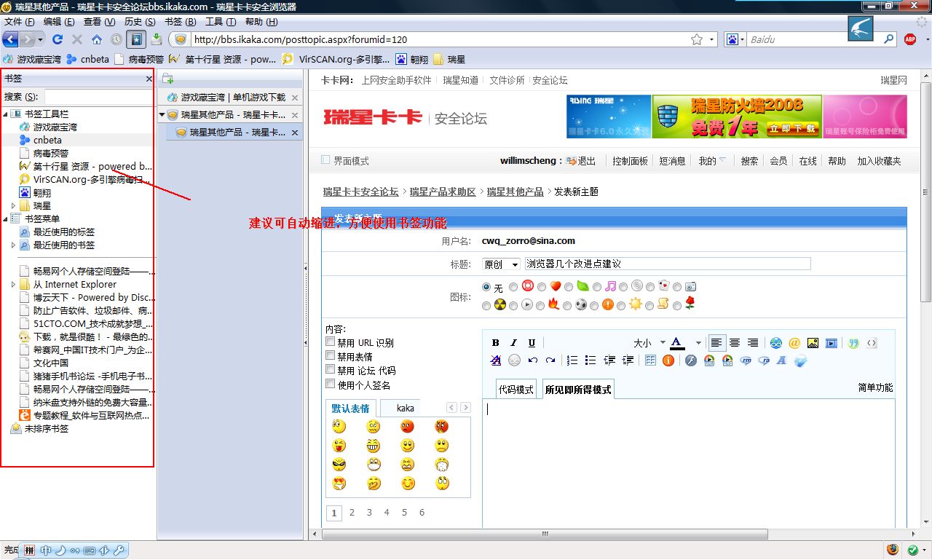
Task: Open the 我的 dropdown in forum navigation
Action: (711, 161)
